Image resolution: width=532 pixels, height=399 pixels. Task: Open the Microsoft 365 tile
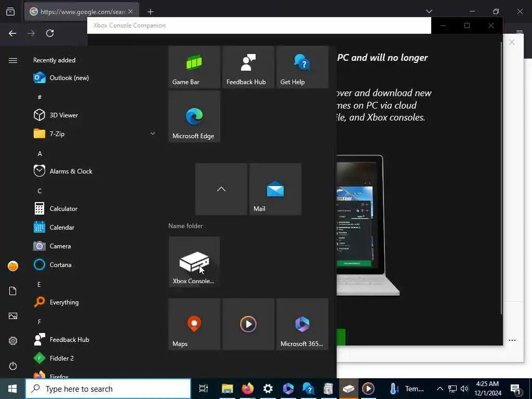[x=302, y=324]
